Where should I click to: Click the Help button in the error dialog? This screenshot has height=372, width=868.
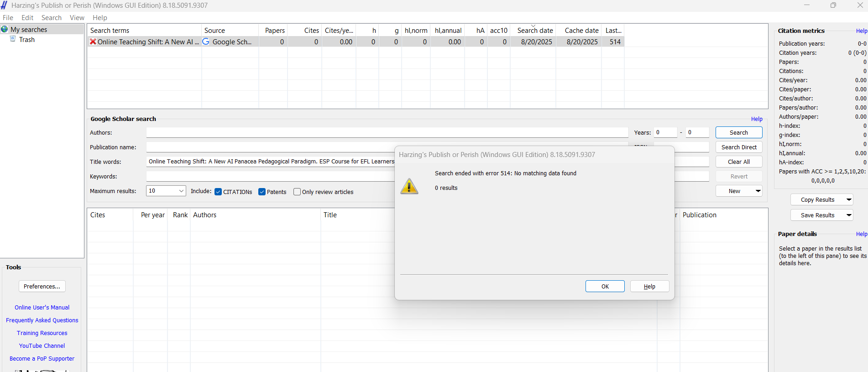point(650,286)
